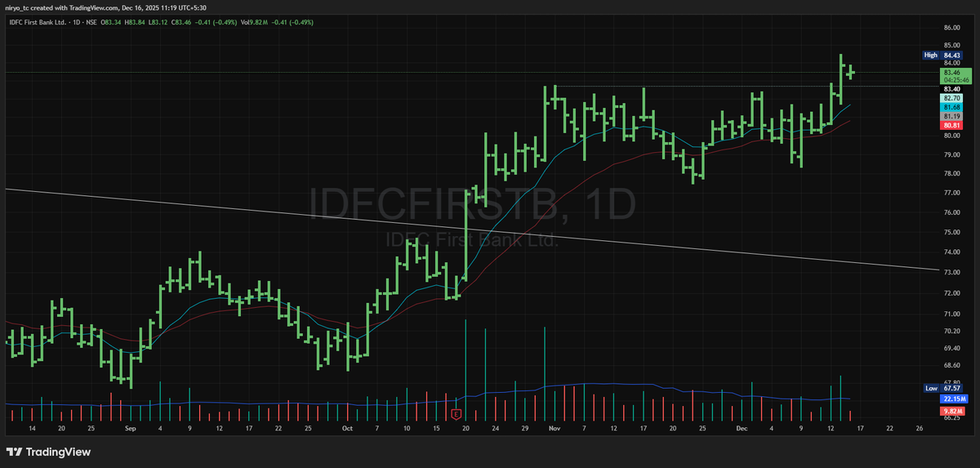Click the 14 date label on time axis
Screen dimensions: 980x468
tap(33, 427)
